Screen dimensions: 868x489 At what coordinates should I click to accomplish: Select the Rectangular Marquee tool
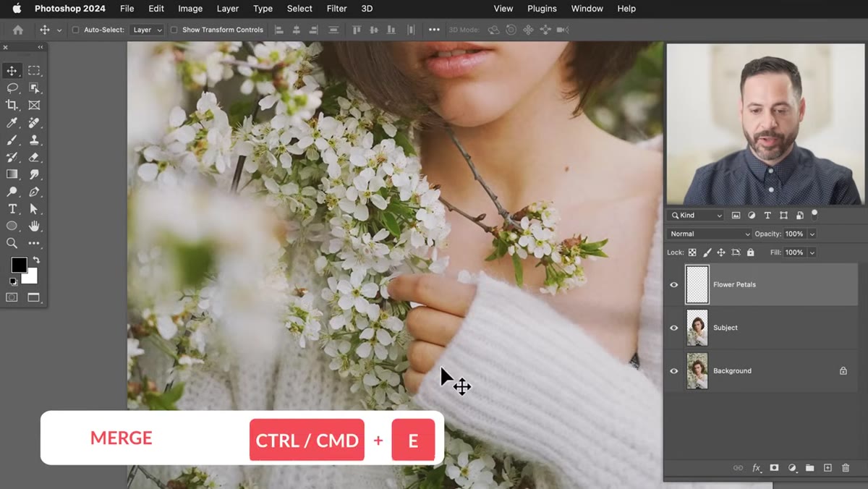[x=34, y=70]
